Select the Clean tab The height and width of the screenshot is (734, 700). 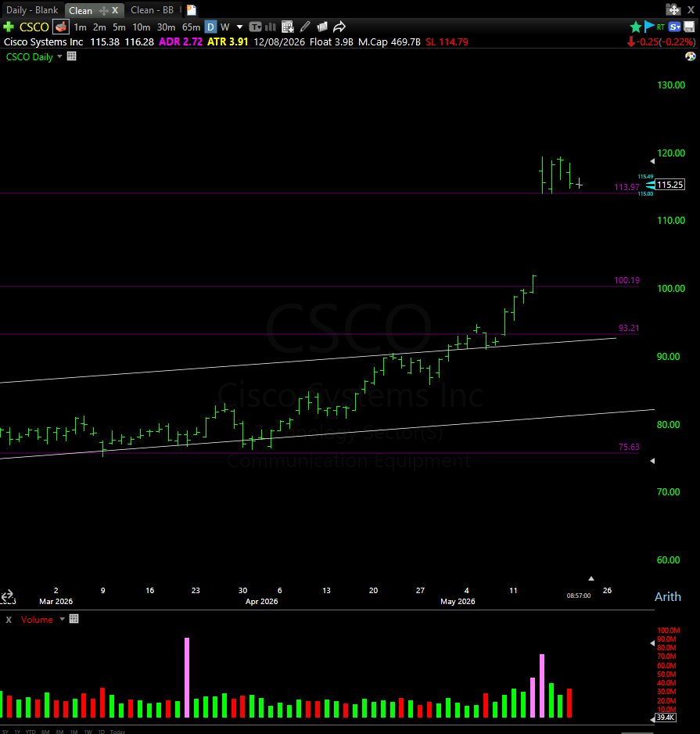point(81,10)
